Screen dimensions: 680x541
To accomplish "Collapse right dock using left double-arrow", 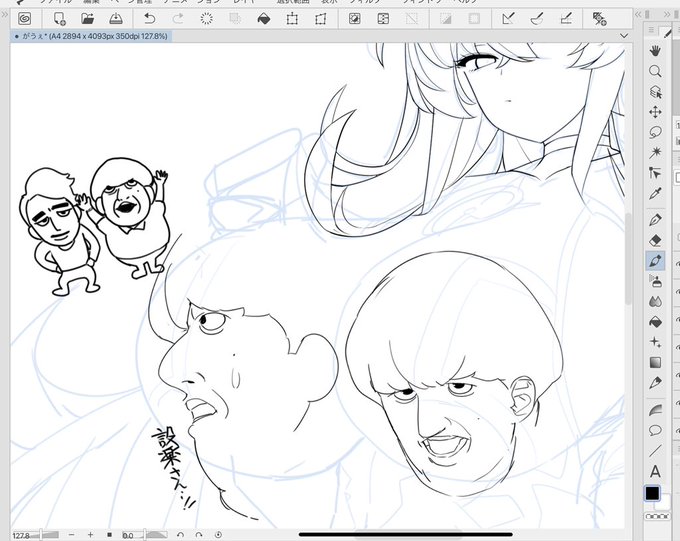I will (638, 14).
